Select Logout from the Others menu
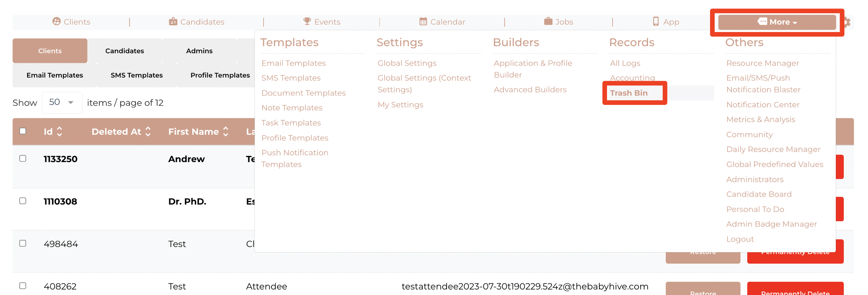Image resolution: width=868 pixels, height=295 pixels. point(739,239)
